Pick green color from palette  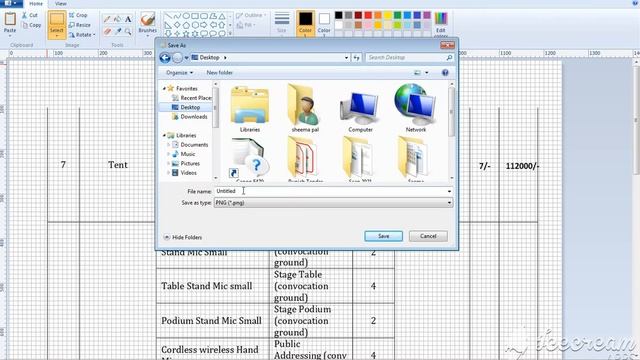397,16
